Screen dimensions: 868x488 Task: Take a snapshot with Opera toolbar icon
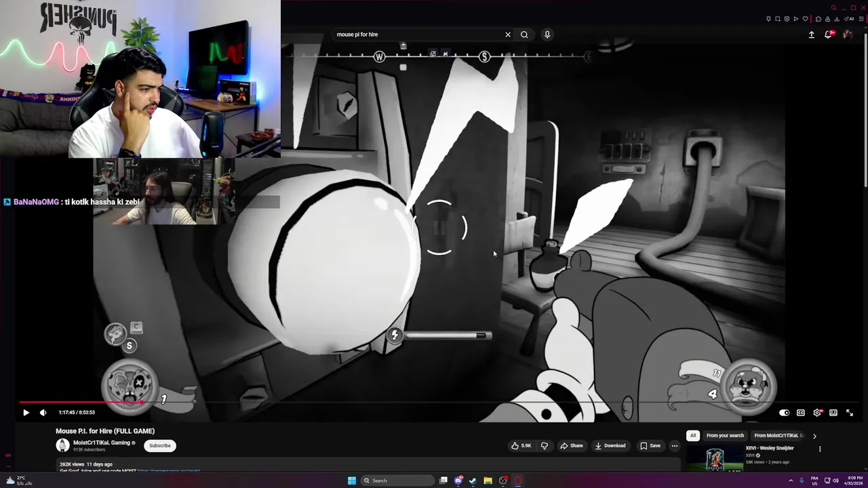click(778, 19)
